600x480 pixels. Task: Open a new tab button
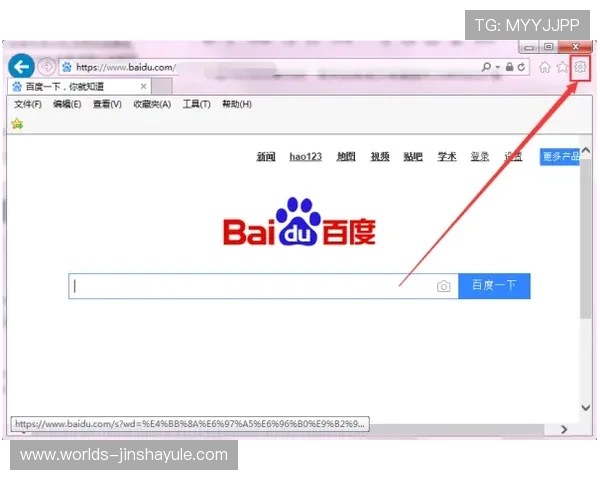coord(162,87)
